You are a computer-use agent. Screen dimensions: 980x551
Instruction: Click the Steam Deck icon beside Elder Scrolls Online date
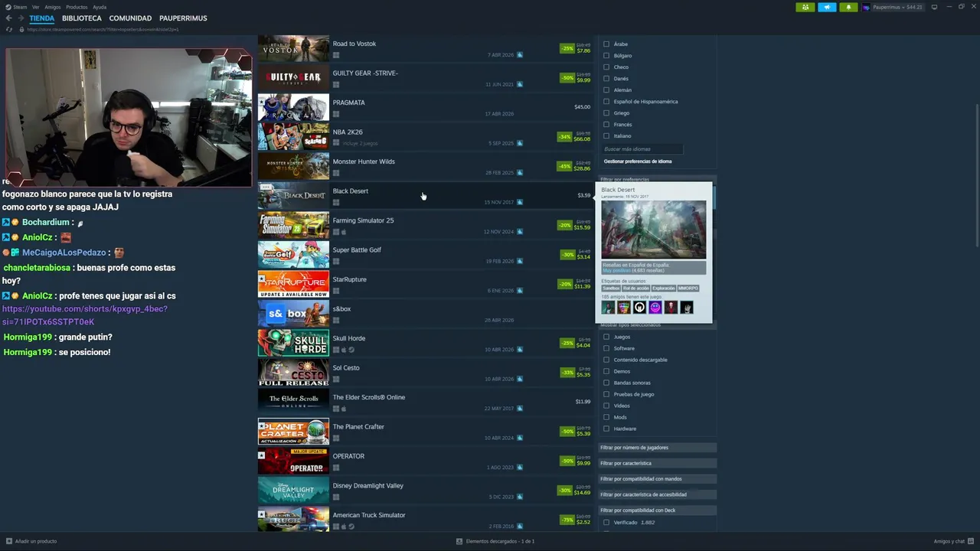click(x=520, y=409)
